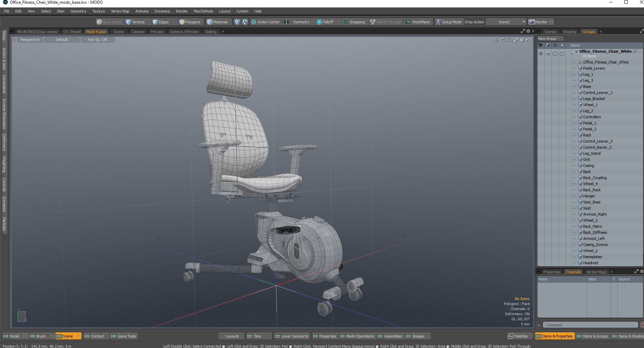
Task: Toggle the WorkPlane option
Action: click(418, 22)
